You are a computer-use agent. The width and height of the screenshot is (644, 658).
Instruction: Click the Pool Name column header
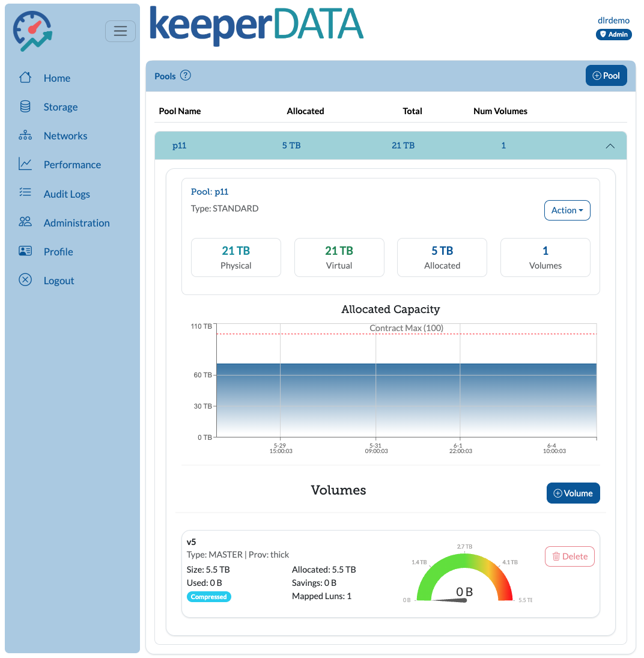(x=180, y=111)
